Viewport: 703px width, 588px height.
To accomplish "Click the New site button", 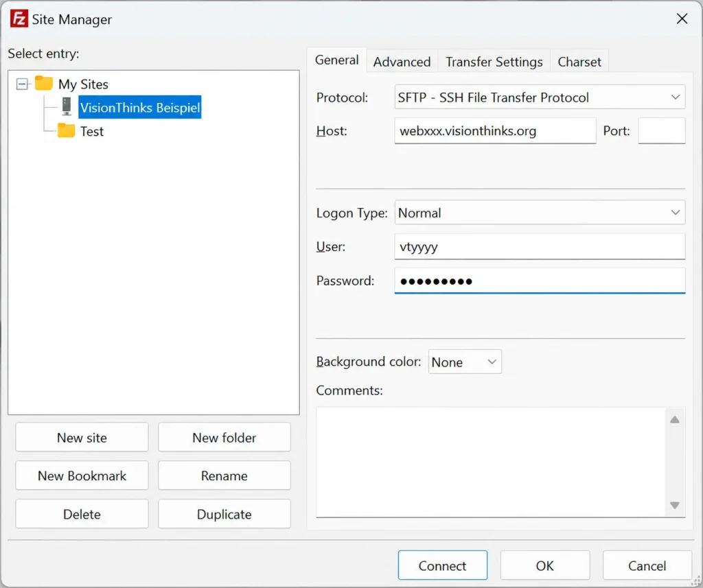I will click(82, 438).
